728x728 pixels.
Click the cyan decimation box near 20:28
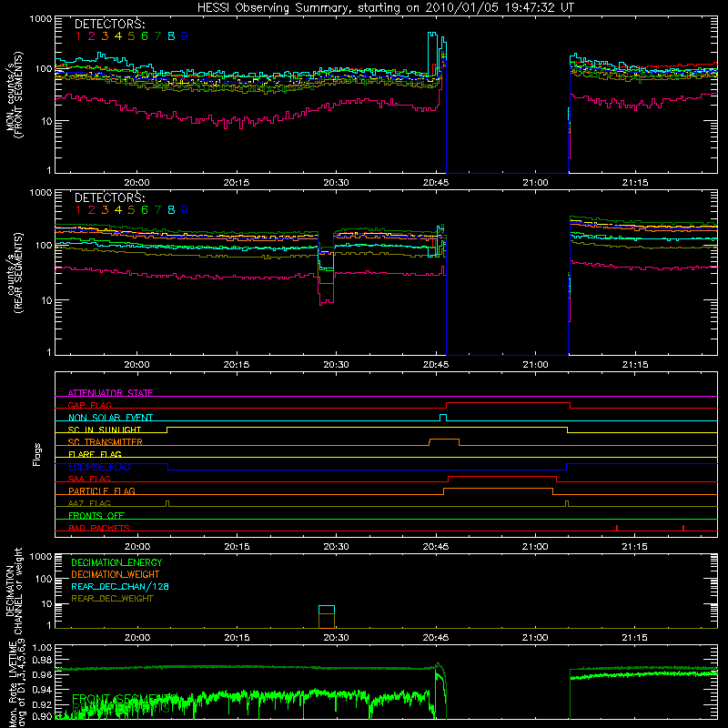click(327, 610)
